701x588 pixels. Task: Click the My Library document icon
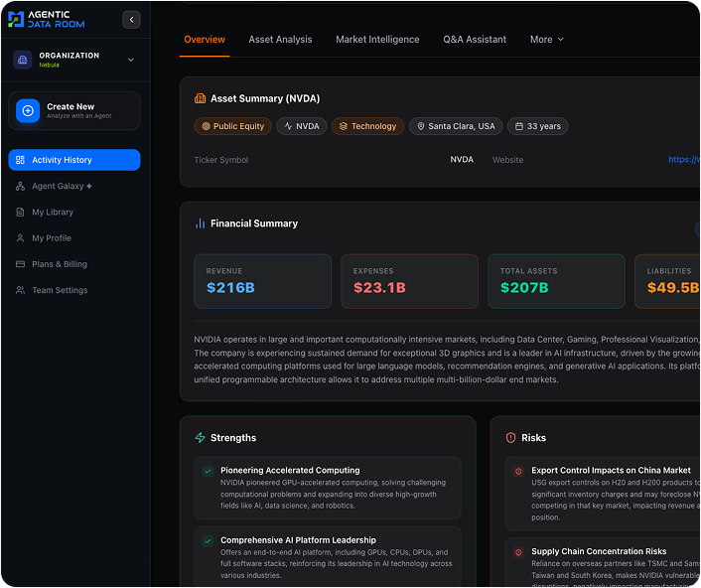pos(20,212)
